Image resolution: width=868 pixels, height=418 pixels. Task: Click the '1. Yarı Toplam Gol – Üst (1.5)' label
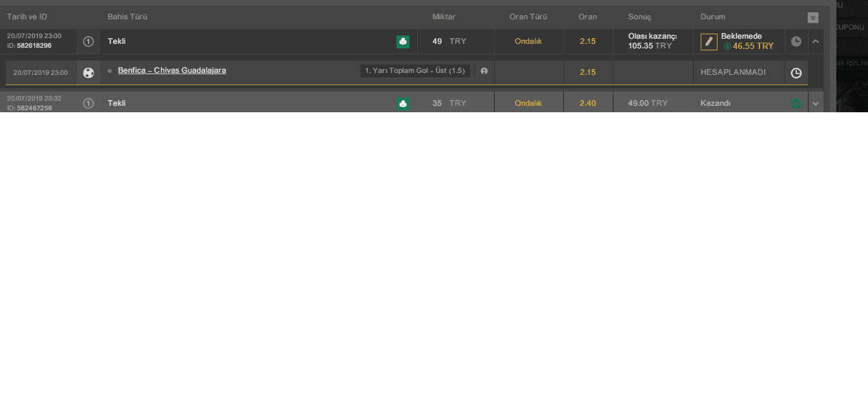click(415, 71)
